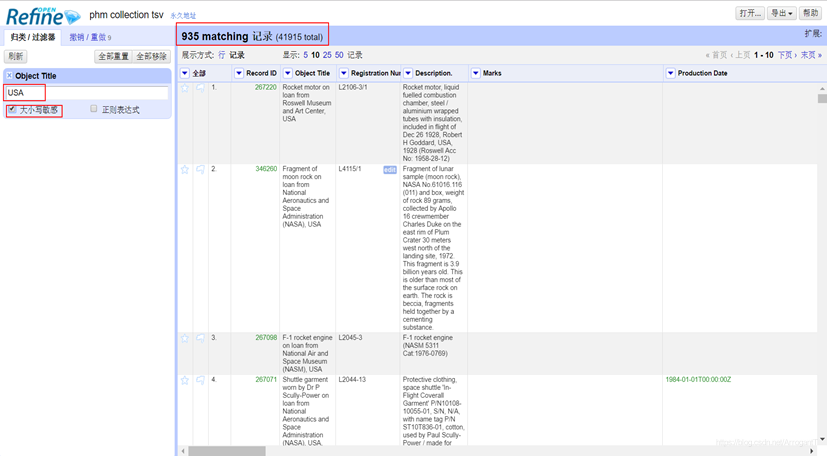
Task: Enable the regular expression checkbox
Action: tap(93, 109)
